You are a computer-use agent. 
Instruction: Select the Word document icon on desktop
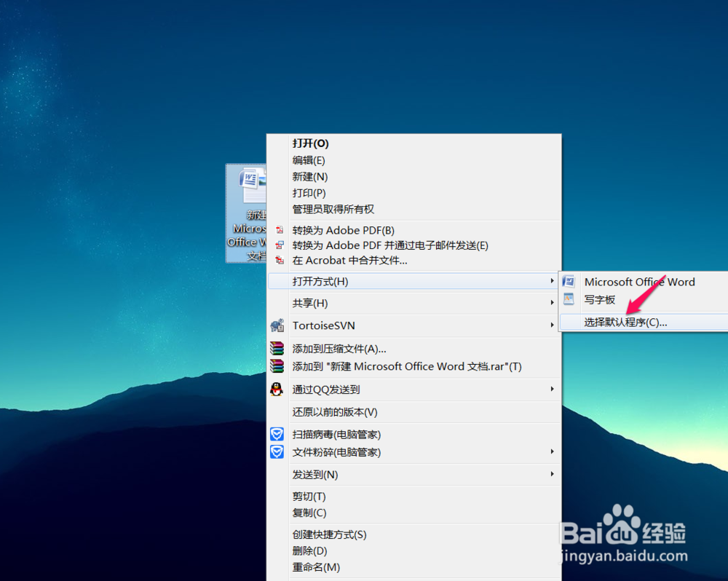tap(247, 213)
